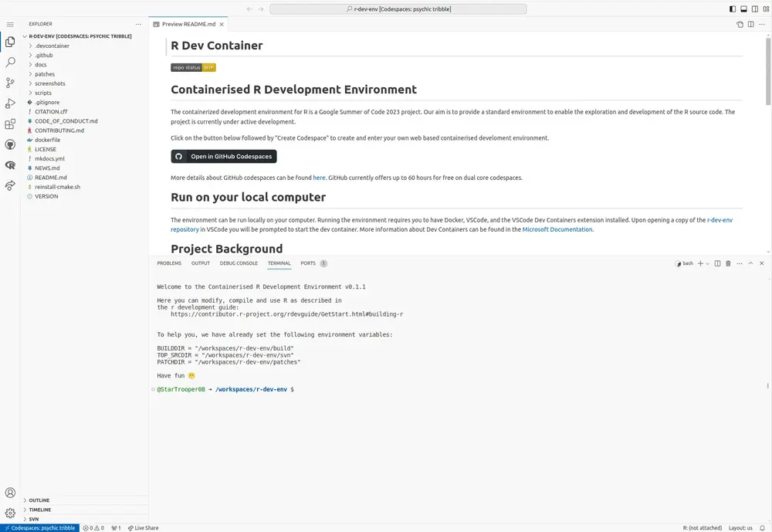Open the Accounts icon above the gear
The height and width of the screenshot is (532, 772).
[x=9, y=492]
